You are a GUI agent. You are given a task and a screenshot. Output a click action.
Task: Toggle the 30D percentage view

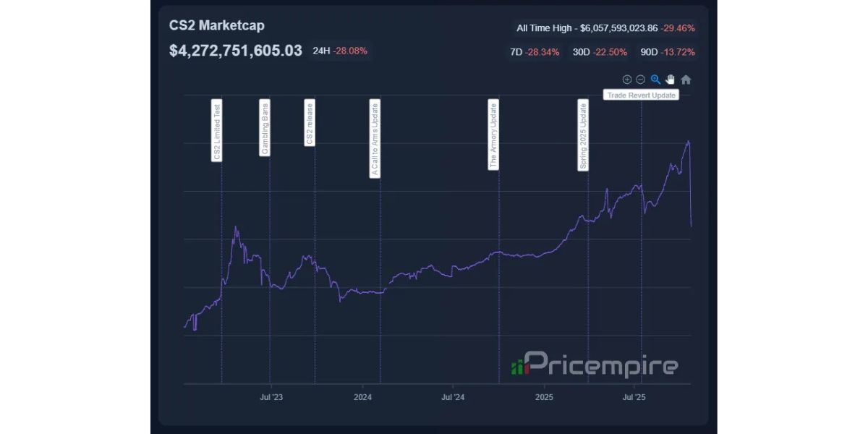click(597, 52)
